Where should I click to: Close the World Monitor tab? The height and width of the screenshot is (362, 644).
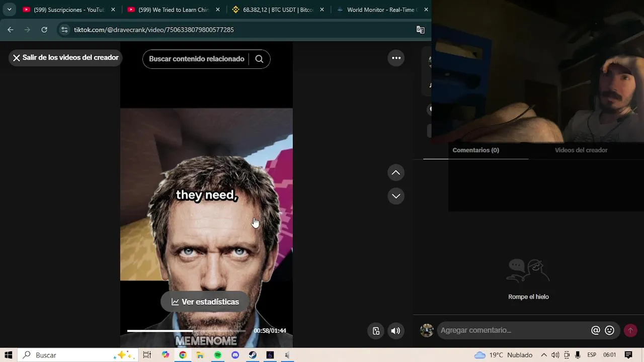tap(426, 10)
